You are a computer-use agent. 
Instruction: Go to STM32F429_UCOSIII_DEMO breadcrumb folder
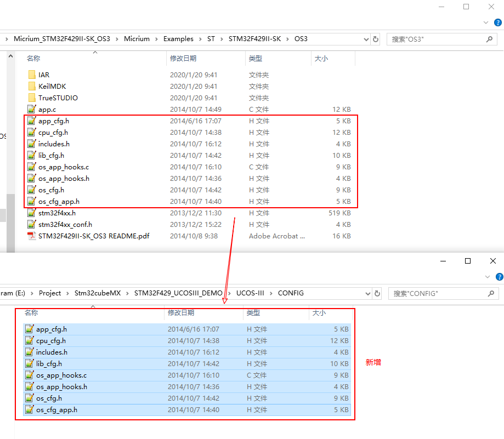coord(178,293)
